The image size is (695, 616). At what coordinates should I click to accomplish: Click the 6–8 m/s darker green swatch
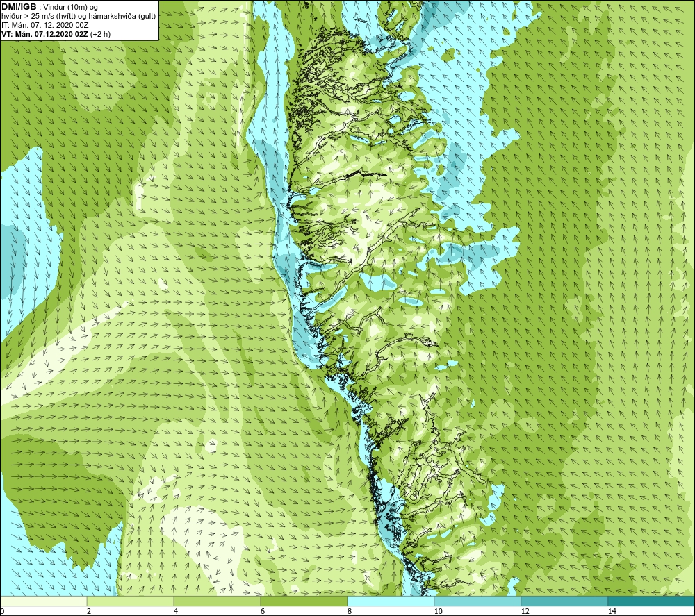304,601
